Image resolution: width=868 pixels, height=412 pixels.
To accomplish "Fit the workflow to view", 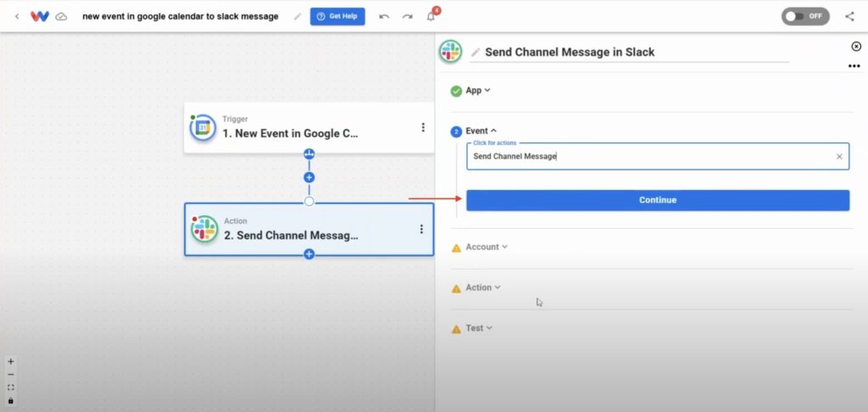I will click(10, 387).
